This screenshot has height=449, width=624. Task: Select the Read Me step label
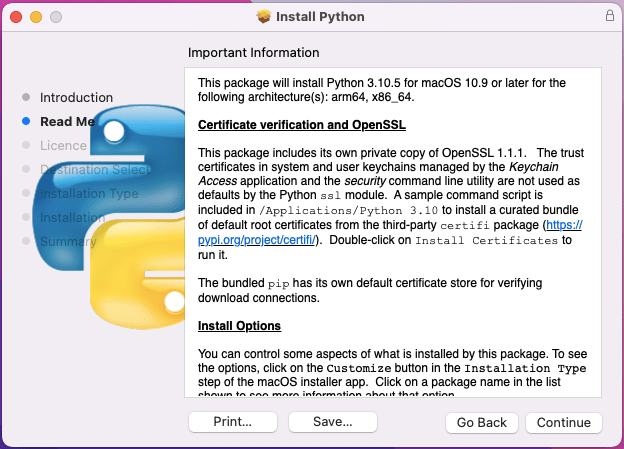tap(67, 121)
